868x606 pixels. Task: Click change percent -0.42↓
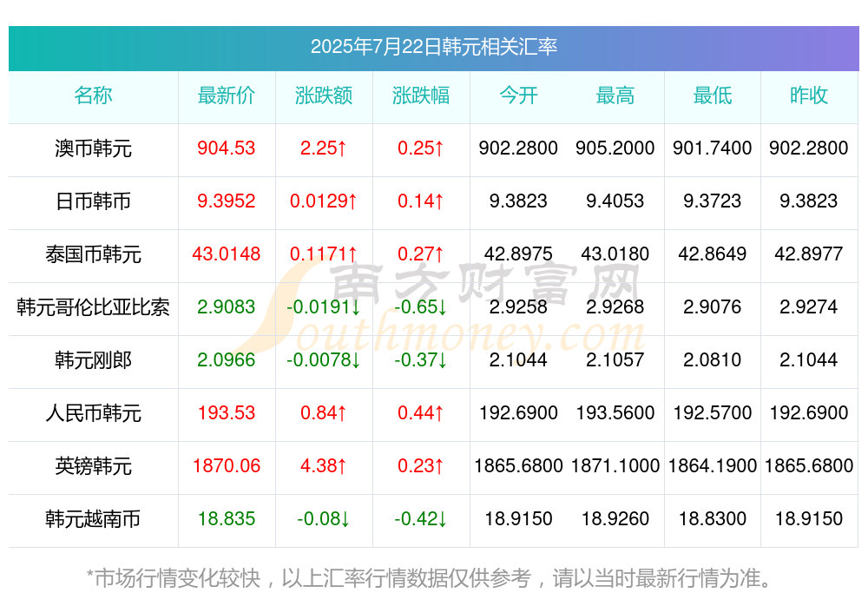click(421, 518)
